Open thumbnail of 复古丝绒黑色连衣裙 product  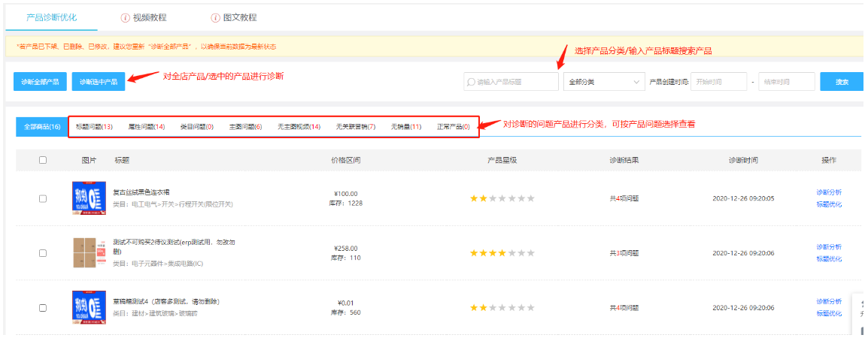[x=89, y=198]
